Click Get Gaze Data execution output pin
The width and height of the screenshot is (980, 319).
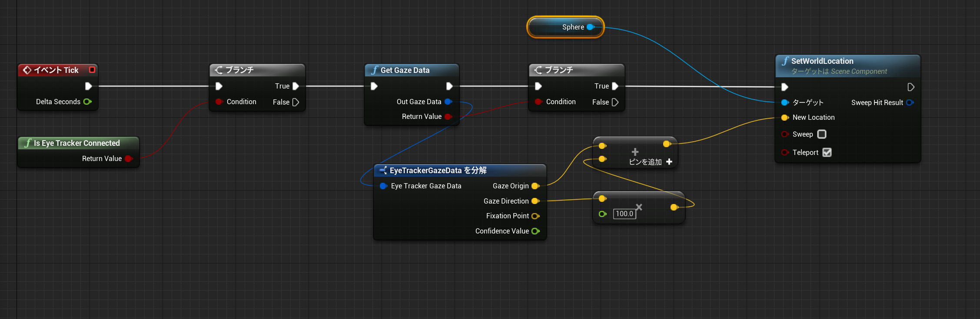pyautogui.click(x=449, y=86)
